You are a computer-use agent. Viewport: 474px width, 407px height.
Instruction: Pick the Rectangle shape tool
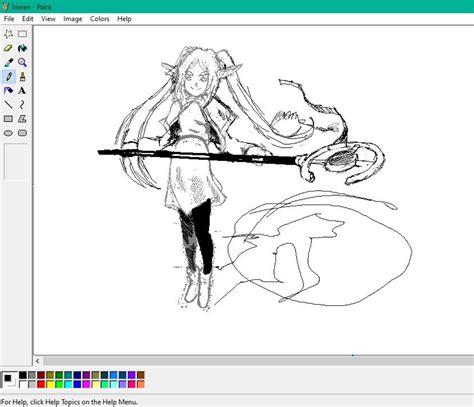pyautogui.click(x=8, y=119)
